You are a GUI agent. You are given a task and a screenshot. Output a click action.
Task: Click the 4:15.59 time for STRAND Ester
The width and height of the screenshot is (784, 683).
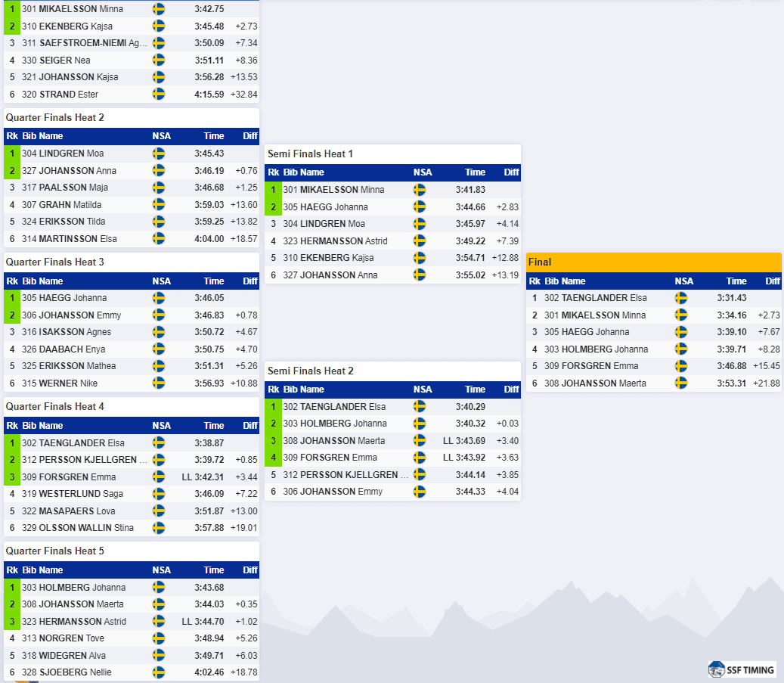pyautogui.click(x=209, y=94)
